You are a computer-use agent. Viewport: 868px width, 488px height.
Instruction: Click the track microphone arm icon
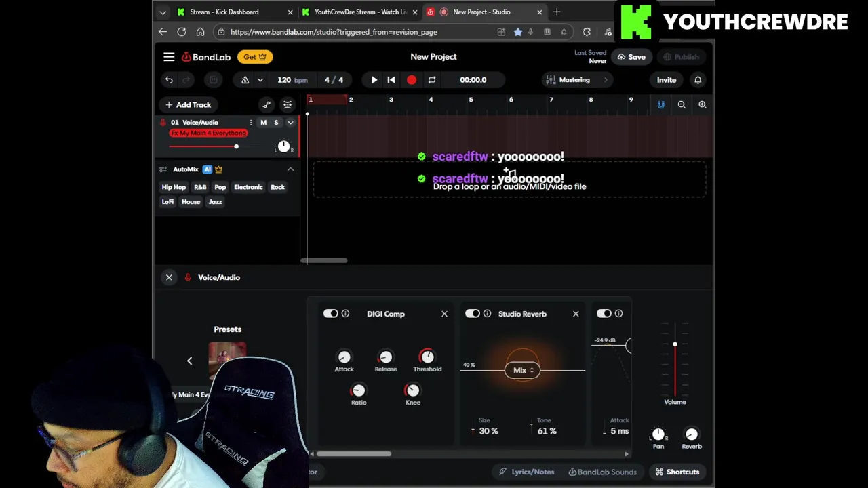[163, 123]
